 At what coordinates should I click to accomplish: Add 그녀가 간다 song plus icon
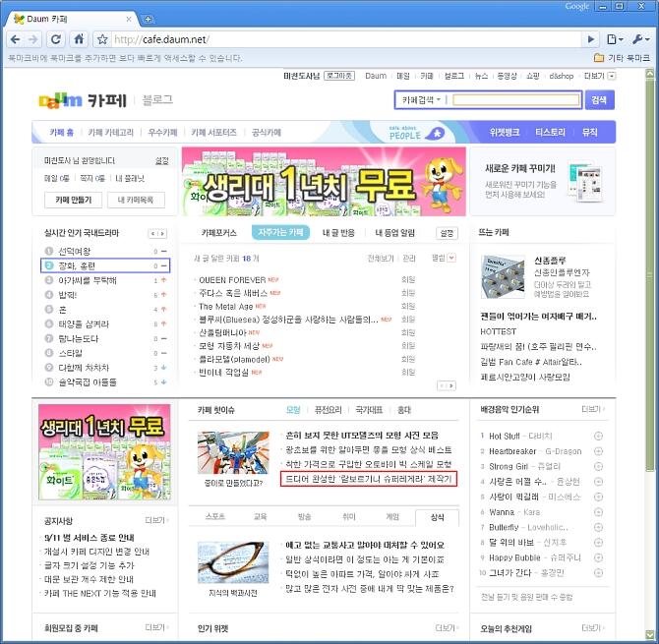click(598, 573)
